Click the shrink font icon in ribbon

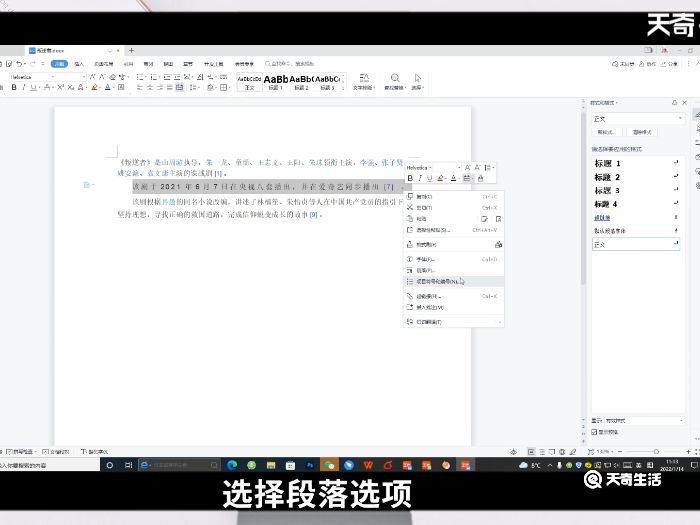102,77
